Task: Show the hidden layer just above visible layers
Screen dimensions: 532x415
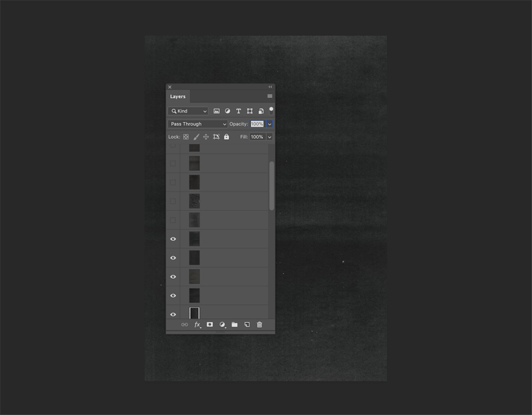Action: click(173, 220)
